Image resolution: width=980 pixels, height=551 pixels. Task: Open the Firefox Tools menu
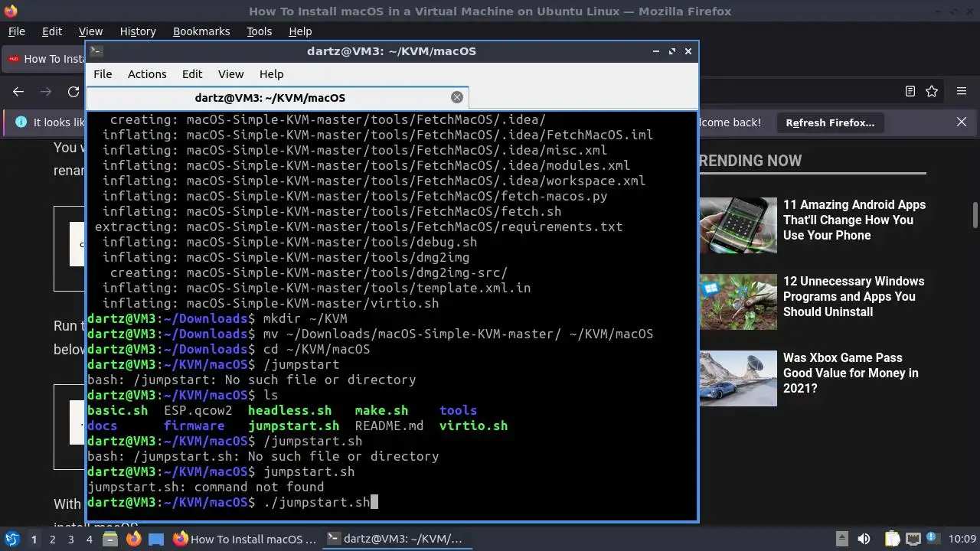point(259,31)
